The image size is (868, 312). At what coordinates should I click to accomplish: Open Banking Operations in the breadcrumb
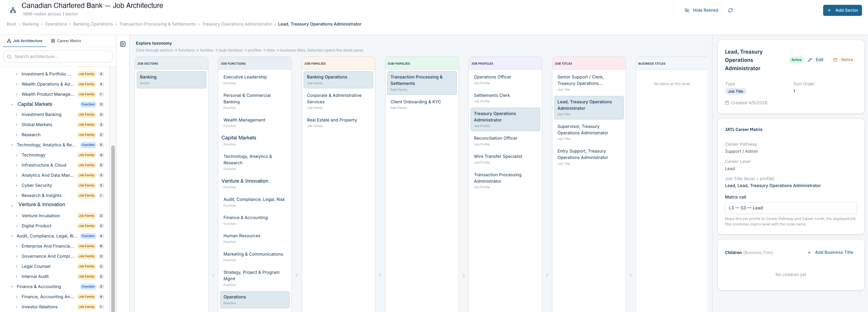93,24
